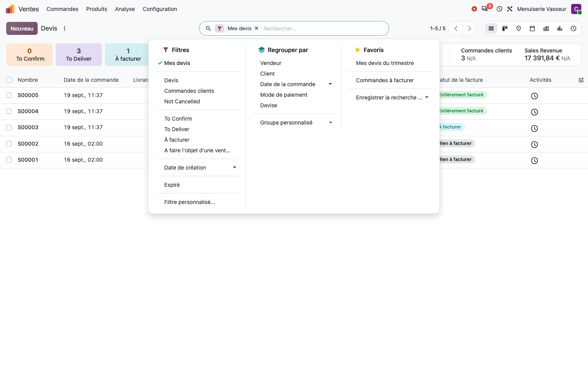Toggle the select-all checkbox beside Nombre
This screenshot has height=372, width=588.
(x=9, y=80)
